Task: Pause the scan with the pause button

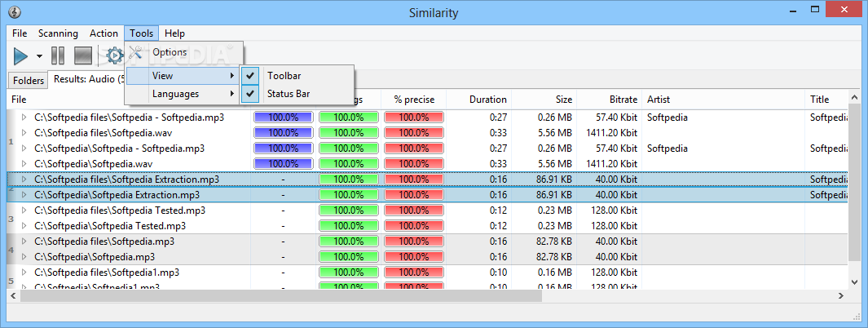Action: click(58, 55)
